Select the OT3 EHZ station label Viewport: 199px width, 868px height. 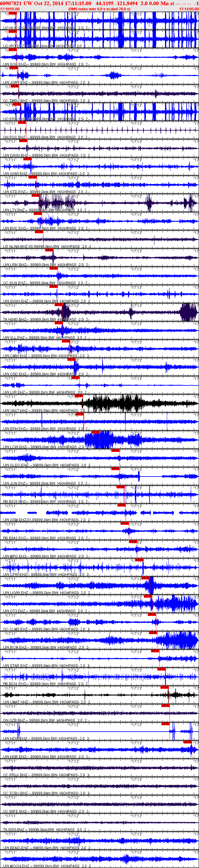click(x=46, y=611)
